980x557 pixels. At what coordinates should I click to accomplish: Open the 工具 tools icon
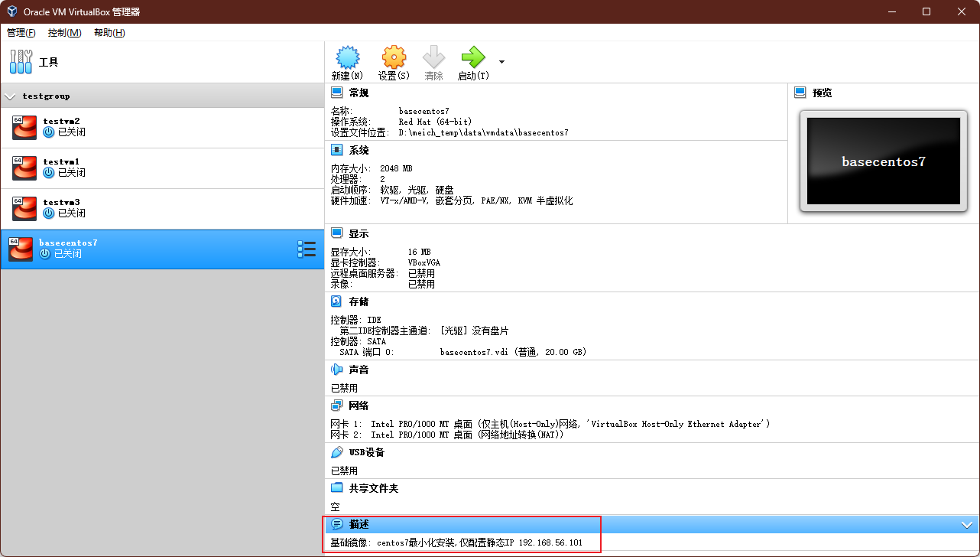click(x=21, y=62)
